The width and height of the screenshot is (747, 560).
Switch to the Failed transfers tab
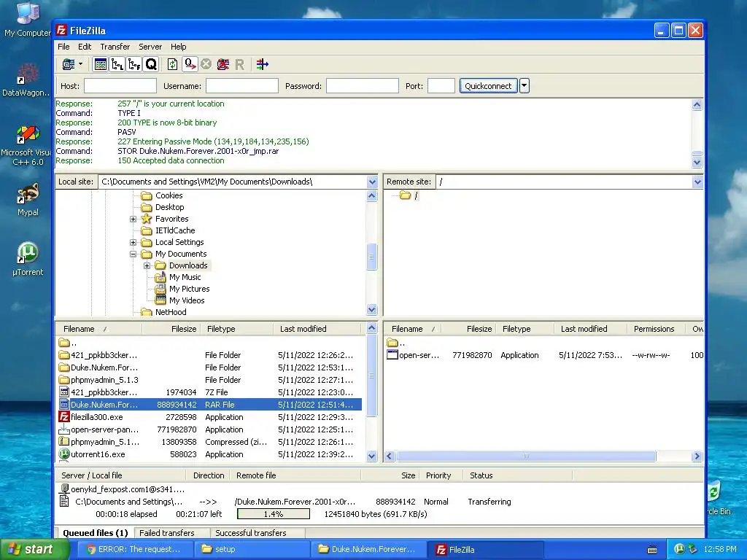[167, 533]
